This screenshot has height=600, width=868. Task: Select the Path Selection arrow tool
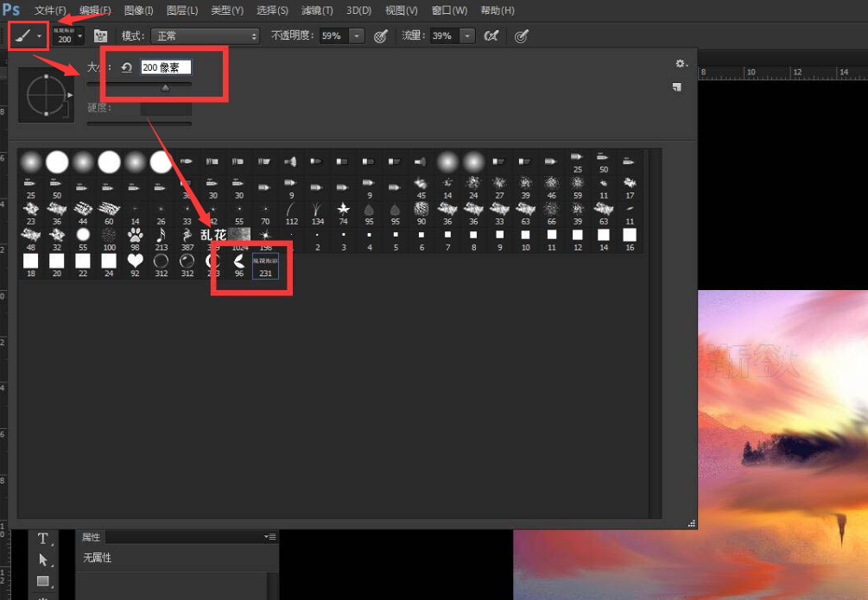point(42,559)
